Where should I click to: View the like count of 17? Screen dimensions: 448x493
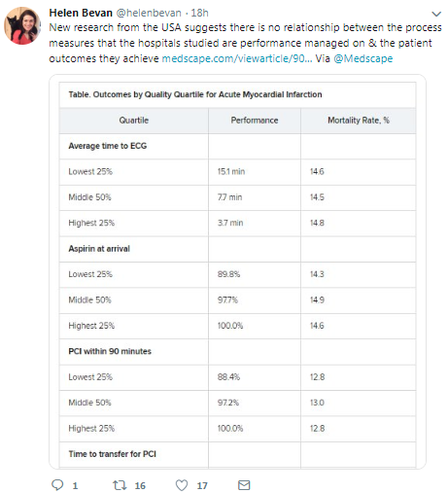(202, 485)
